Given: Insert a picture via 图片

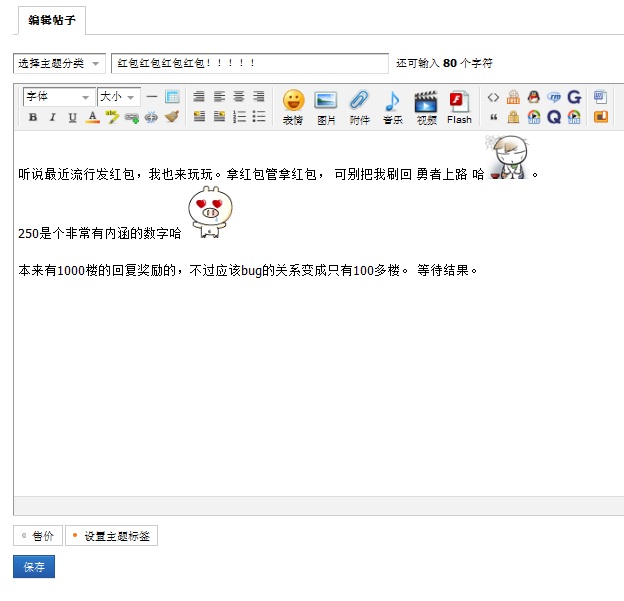Looking at the screenshot, I should pos(326,107).
